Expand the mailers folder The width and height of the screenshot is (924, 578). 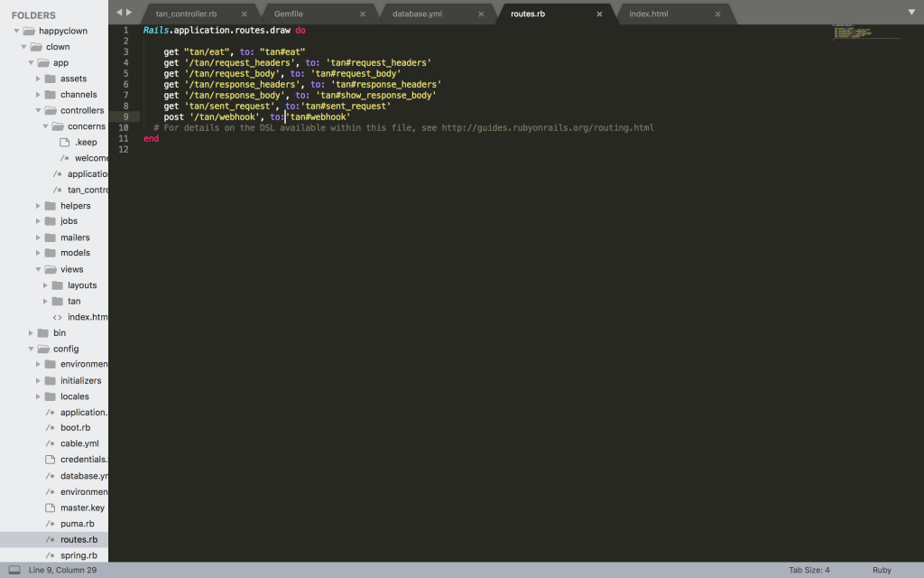38,238
